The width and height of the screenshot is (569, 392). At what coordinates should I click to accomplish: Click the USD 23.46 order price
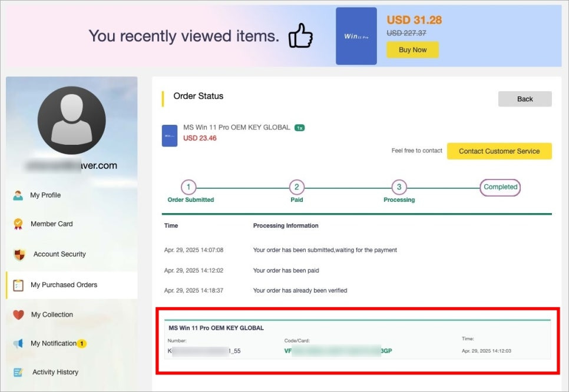tap(200, 138)
